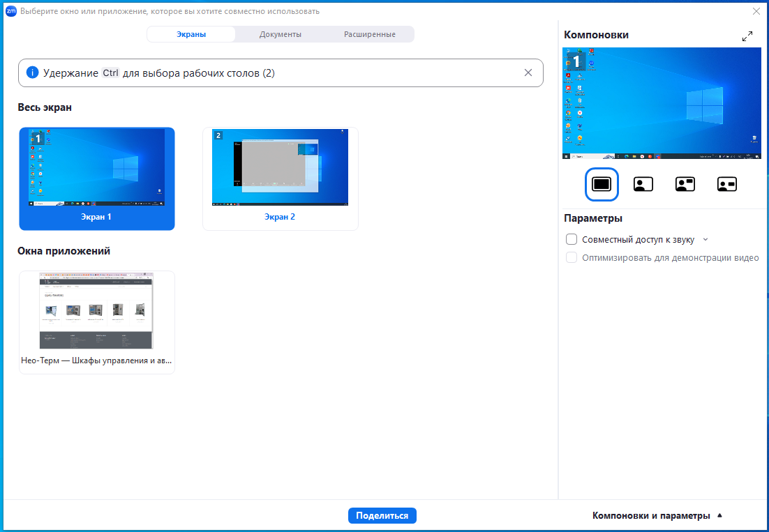Tick the Оптимизировать для демонстрации видео checkbox
769x532 pixels.
click(572, 258)
